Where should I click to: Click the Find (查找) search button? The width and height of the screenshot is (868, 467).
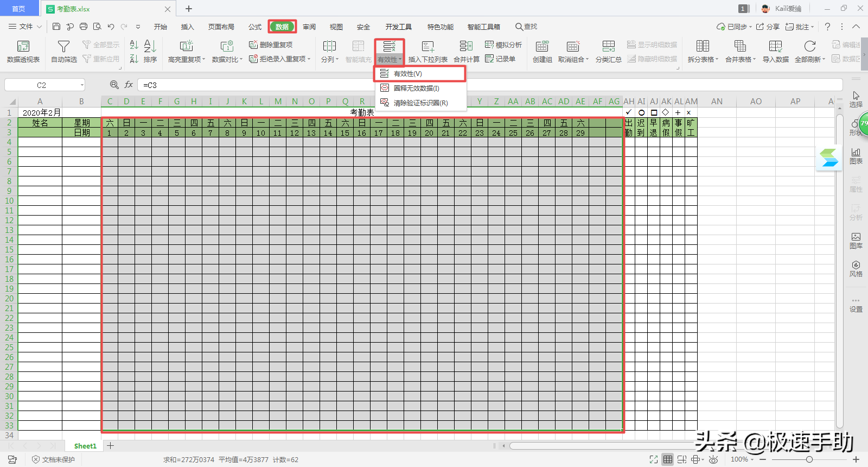pos(526,27)
